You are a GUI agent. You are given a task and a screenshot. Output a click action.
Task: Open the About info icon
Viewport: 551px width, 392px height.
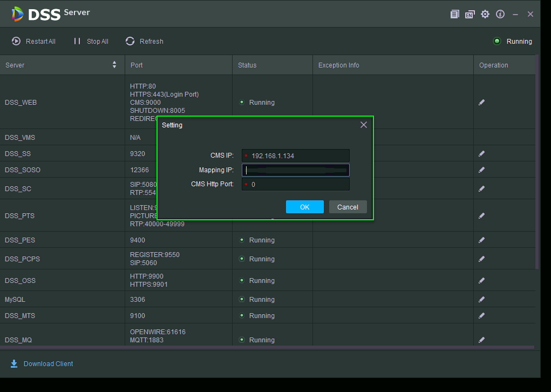tap(500, 14)
